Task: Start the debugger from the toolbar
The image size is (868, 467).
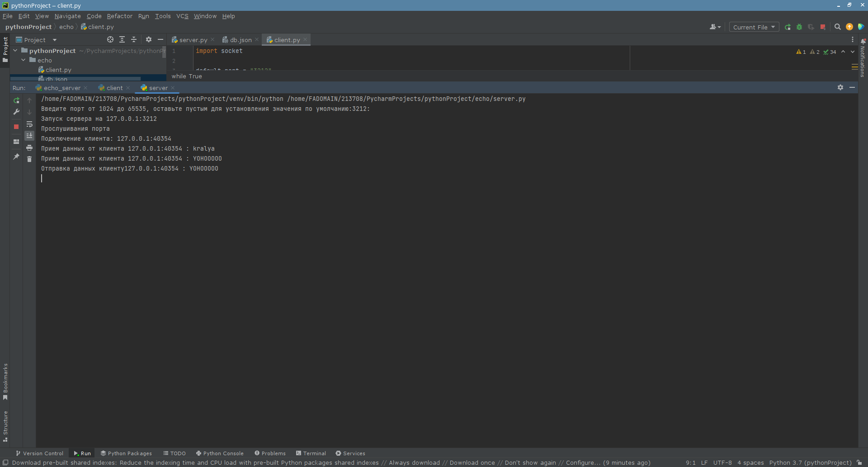Action: pos(799,27)
